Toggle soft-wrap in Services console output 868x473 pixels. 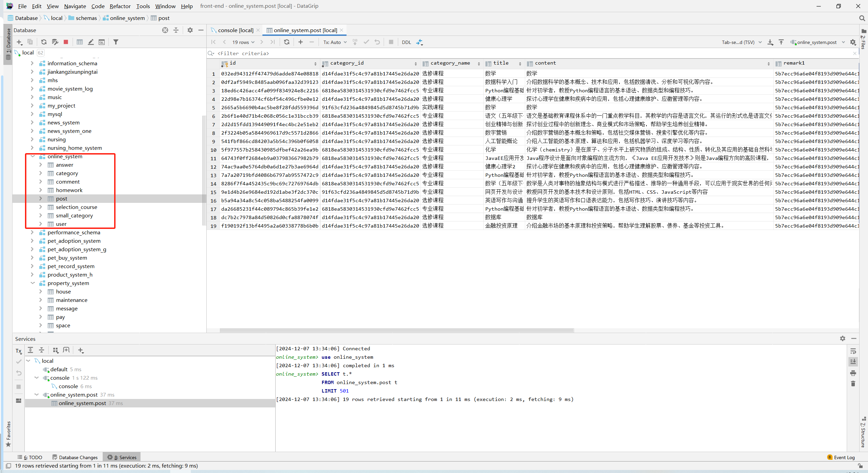pyautogui.click(x=853, y=351)
